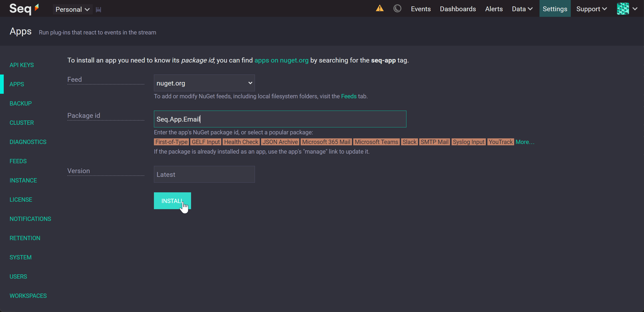Toggle the dark mode moon icon
Image resolution: width=644 pixels, height=312 pixels.
pos(397,8)
